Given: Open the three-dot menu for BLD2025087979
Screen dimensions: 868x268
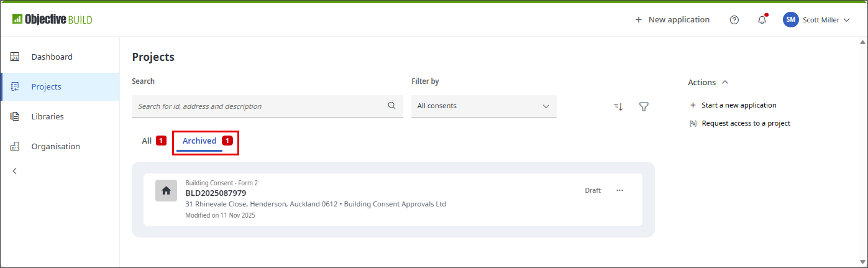Looking at the screenshot, I should [619, 190].
